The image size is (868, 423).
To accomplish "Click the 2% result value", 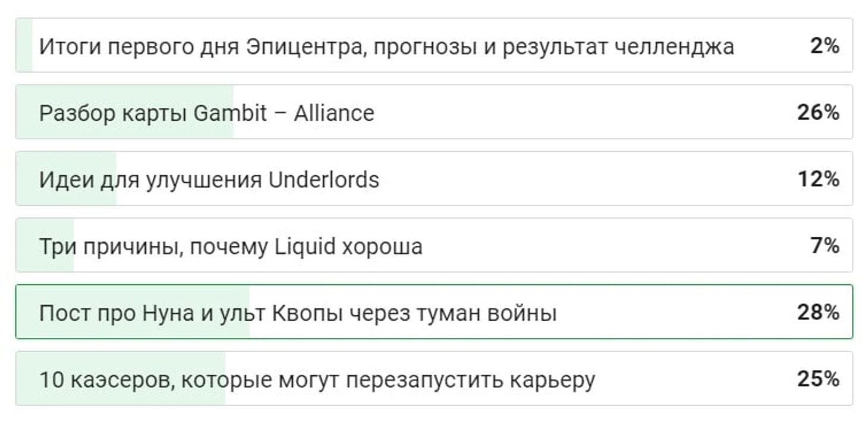I will (x=824, y=46).
